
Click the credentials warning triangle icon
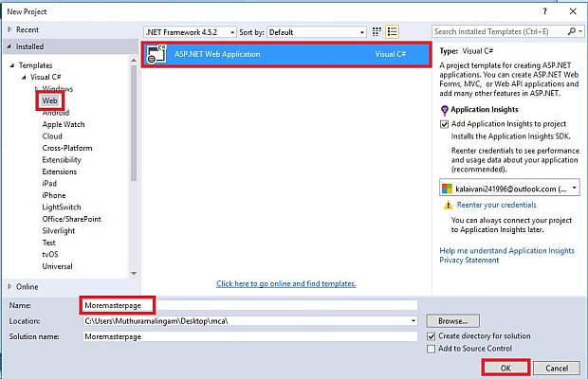click(x=448, y=205)
